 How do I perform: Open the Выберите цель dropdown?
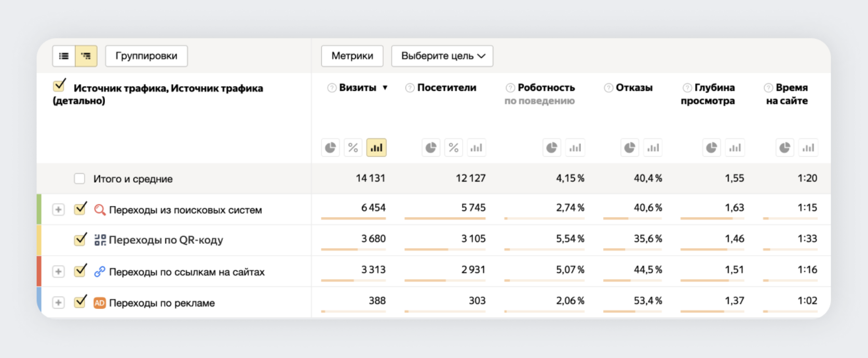442,56
